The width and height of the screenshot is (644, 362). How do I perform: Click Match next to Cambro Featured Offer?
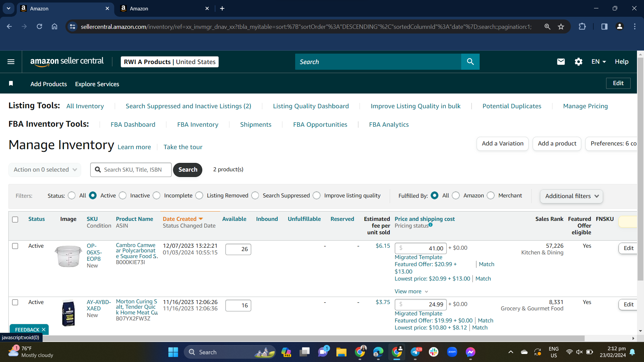click(x=486, y=264)
